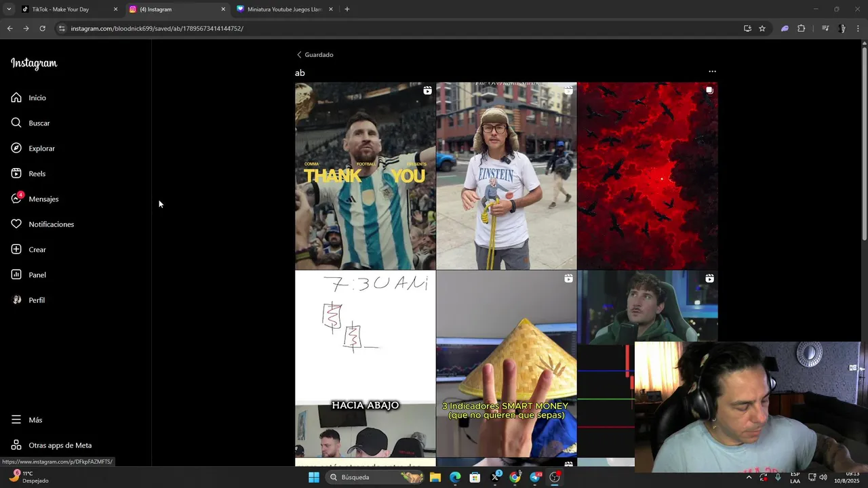868x488 pixels.
Task: Open Google Chrome from taskbar
Action: click(x=515, y=477)
